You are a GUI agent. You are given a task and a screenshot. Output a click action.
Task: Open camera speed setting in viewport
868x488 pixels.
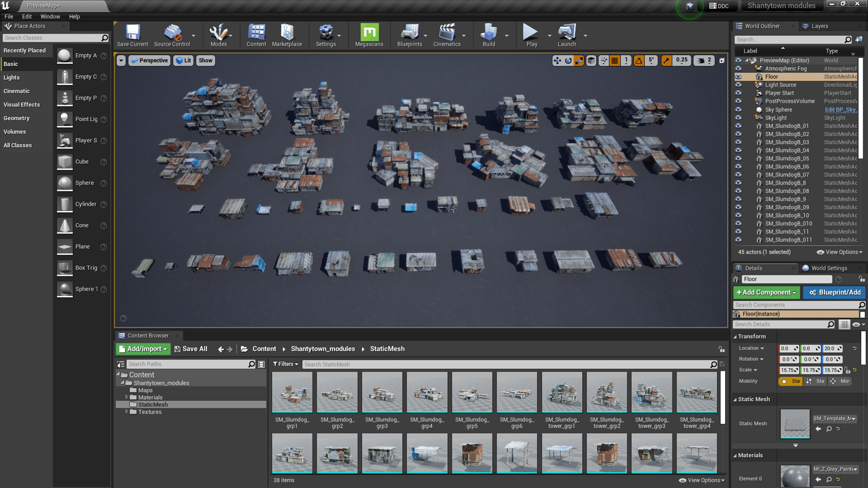704,60
